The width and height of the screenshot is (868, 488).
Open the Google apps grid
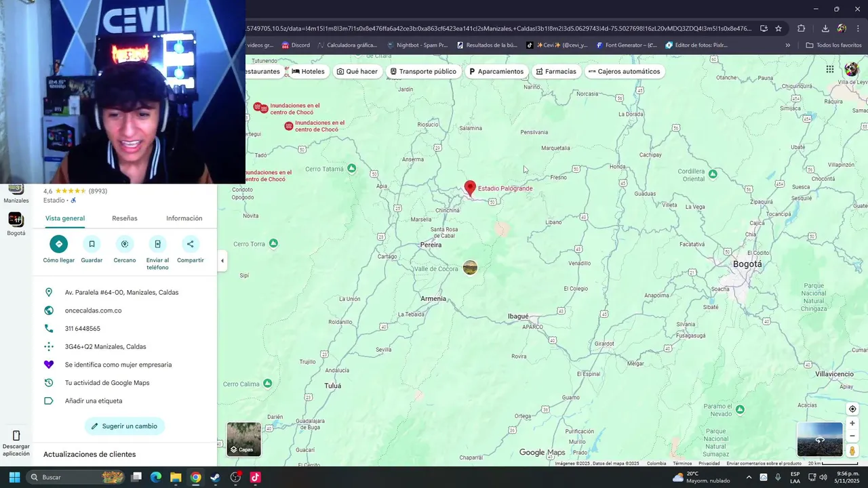pos(829,69)
